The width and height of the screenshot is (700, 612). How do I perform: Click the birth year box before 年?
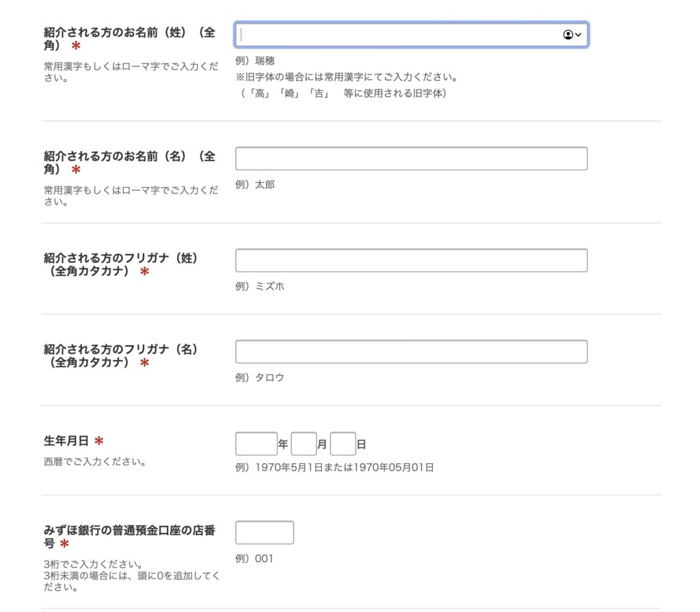coord(256,444)
